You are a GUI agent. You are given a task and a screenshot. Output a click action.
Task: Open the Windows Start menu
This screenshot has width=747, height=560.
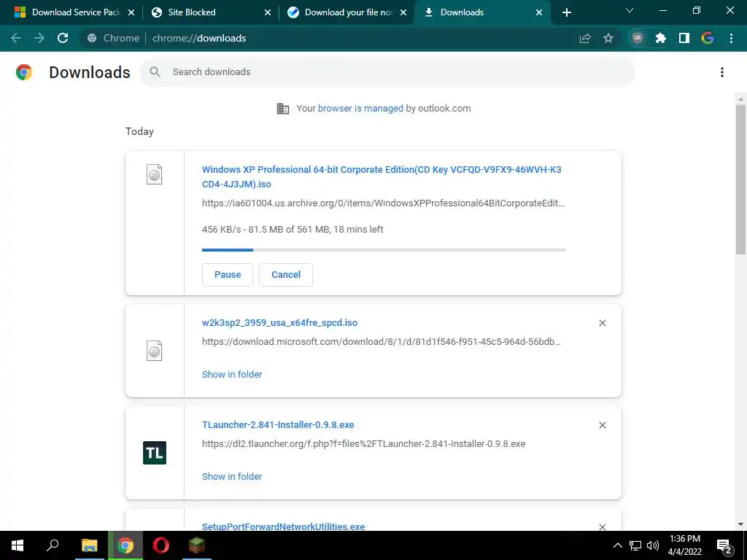click(18, 545)
